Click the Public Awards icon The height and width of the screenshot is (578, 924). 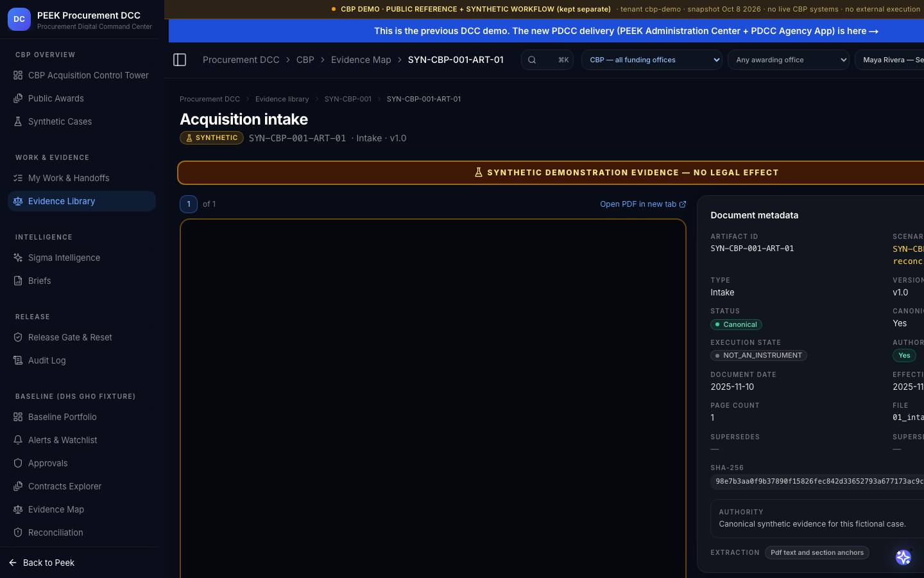[18, 98]
